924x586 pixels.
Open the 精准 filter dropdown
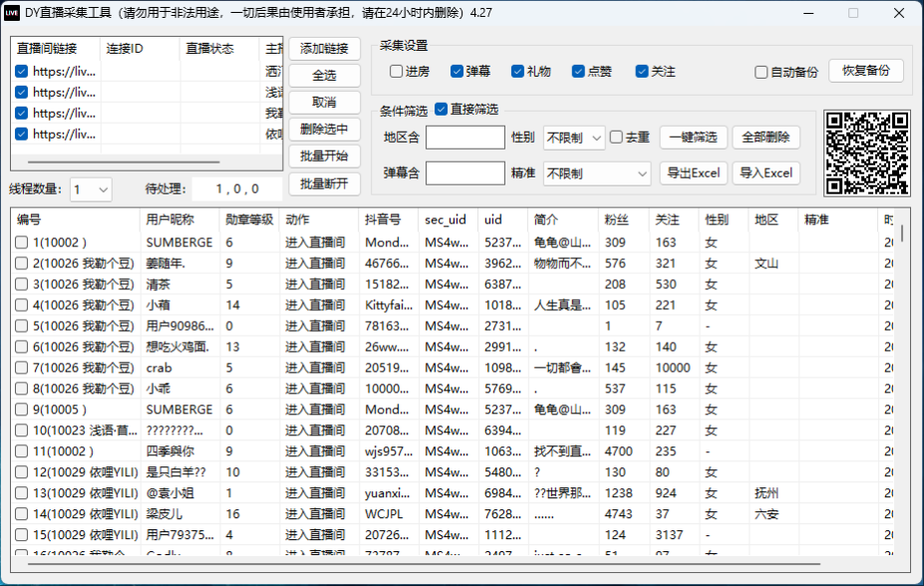point(596,173)
